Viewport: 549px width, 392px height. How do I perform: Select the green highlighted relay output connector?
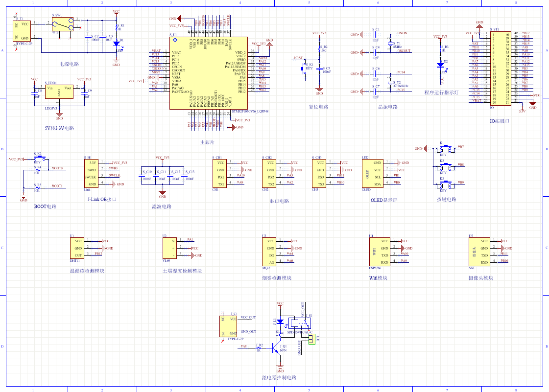click(312, 339)
